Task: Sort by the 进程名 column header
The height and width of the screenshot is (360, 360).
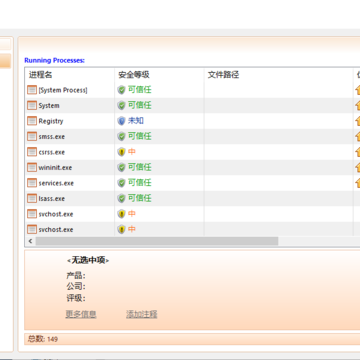Action: [x=70, y=75]
